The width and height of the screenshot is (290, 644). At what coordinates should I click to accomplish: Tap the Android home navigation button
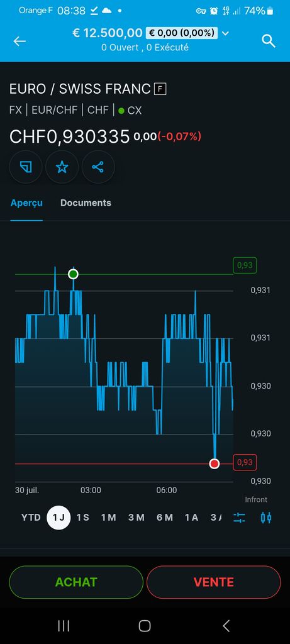coord(145,626)
